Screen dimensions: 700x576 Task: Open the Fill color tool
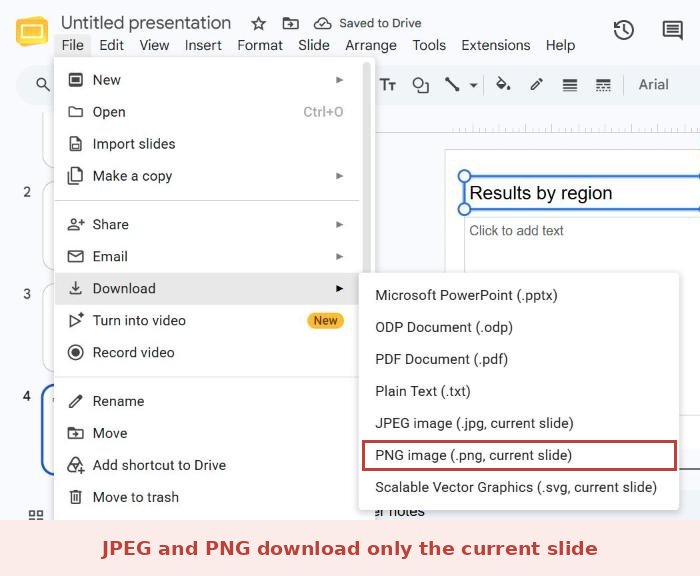(503, 84)
